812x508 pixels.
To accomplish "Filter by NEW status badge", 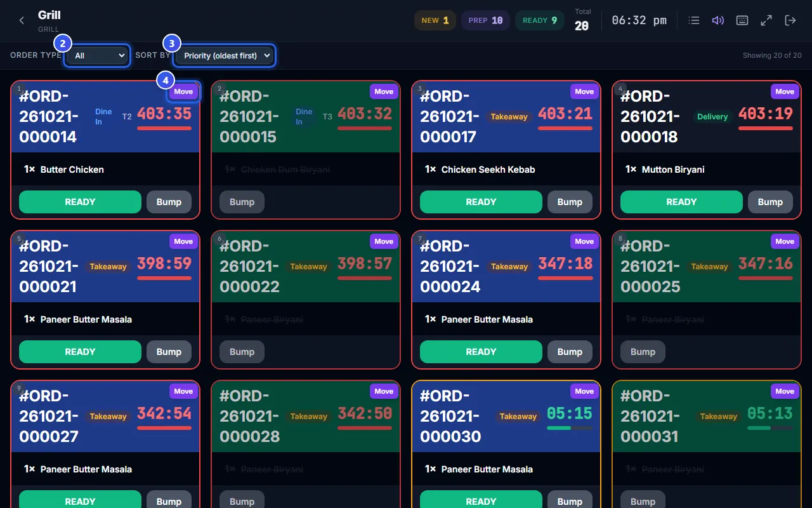I will point(435,20).
